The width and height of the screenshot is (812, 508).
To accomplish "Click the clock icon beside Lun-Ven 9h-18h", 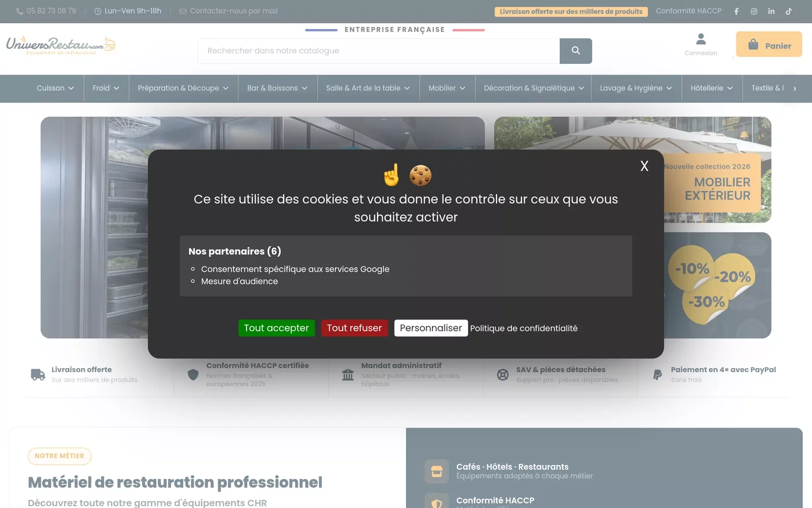I will tap(97, 11).
